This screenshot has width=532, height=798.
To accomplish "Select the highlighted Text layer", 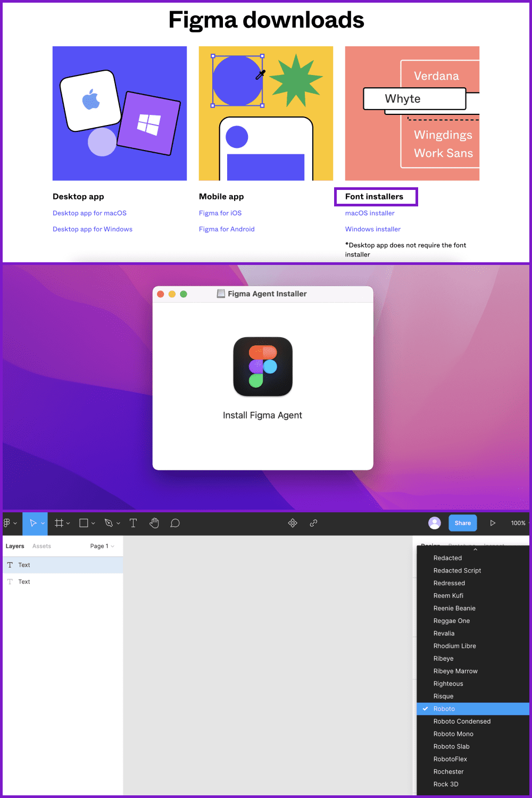I will (63, 565).
